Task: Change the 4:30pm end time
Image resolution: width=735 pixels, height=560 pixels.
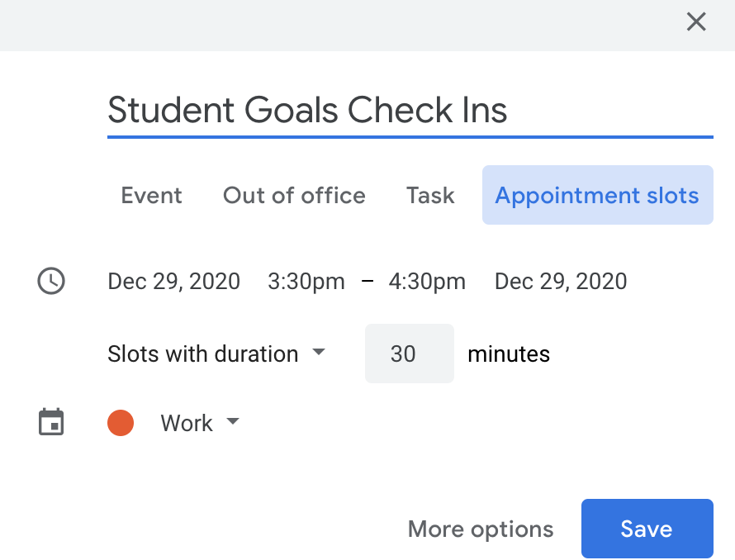Action: pyautogui.click(x=427, y=282)
